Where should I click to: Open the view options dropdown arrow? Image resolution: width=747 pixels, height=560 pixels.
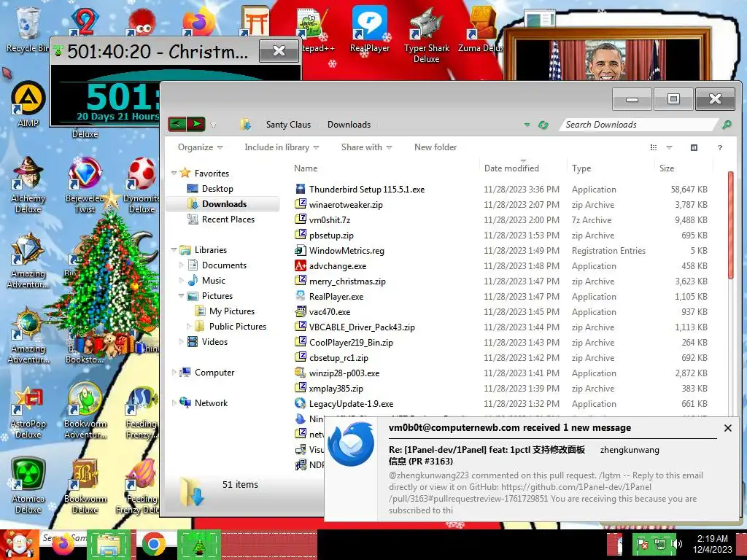[669, 147]
